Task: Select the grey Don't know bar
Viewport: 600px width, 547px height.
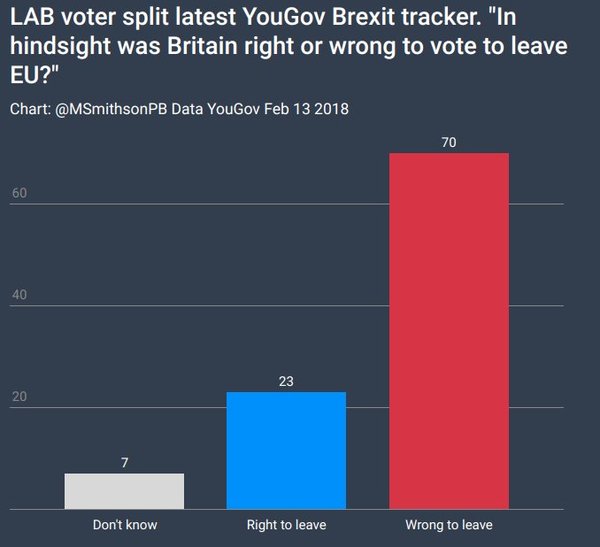Action: 125,491
